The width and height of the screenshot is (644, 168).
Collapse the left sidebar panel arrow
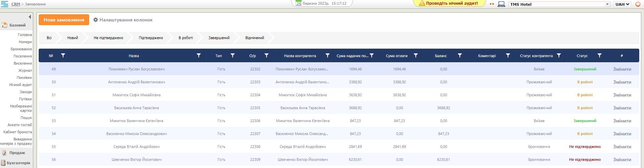30,17
